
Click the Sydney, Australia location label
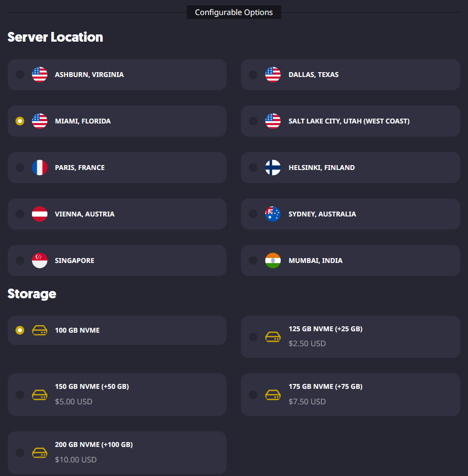pyautogui.click(x=322, y=214)
